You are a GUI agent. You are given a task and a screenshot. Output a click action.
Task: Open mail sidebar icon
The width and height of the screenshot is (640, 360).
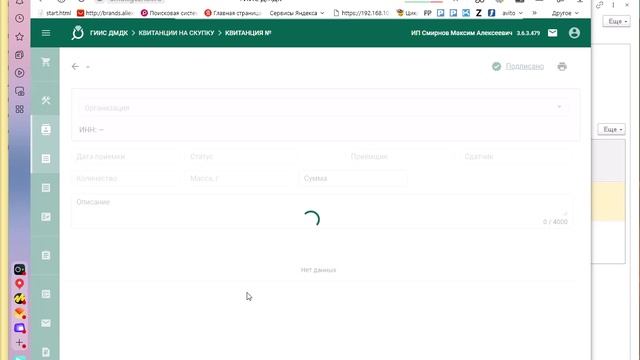46,323
